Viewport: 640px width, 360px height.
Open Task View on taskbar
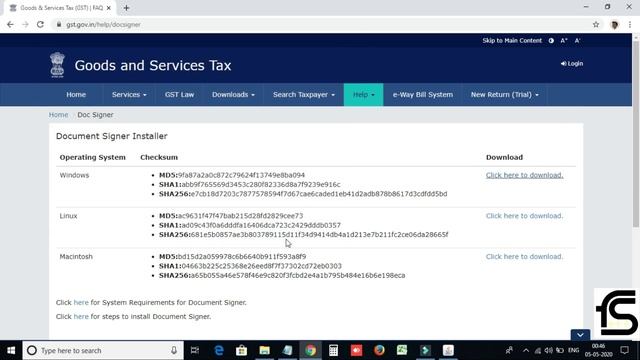[195, 350]
